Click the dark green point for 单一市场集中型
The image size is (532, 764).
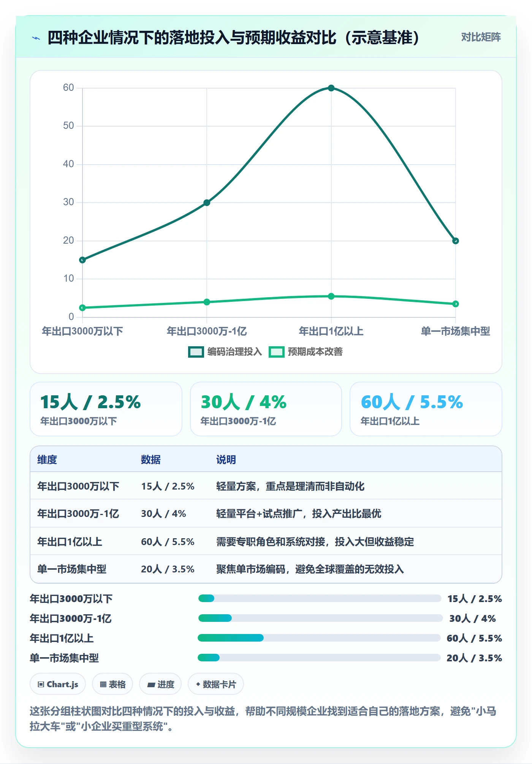(456, 241)
